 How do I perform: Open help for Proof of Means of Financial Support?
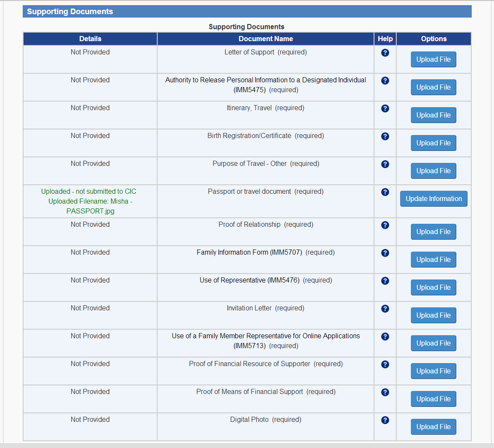385,392
